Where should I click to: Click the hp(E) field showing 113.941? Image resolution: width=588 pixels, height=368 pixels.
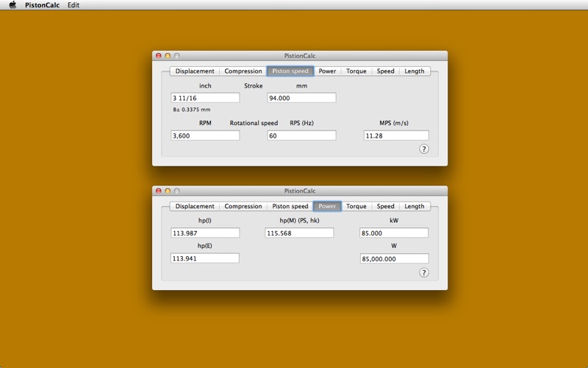point(205,258)
